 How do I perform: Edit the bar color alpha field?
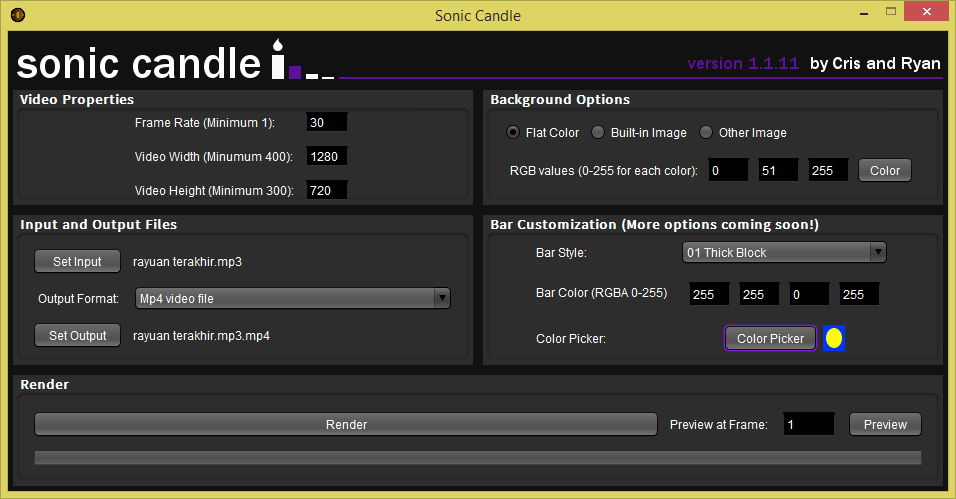point(859,294)
